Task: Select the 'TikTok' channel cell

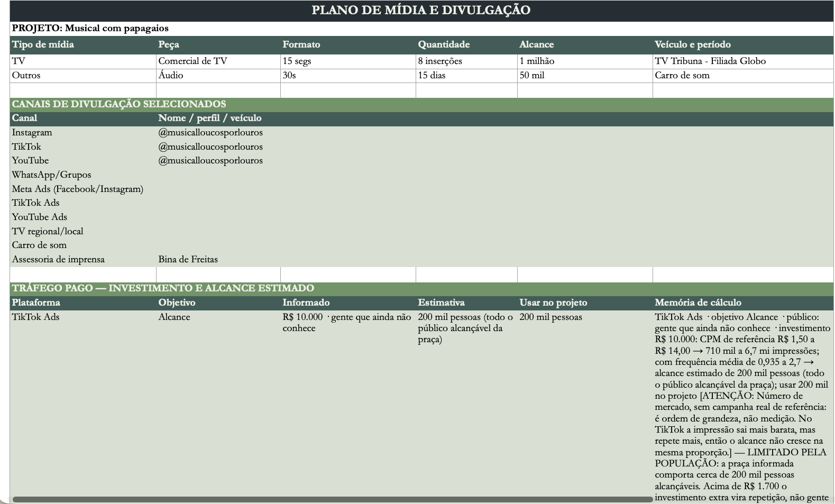Action: (83, 146)
